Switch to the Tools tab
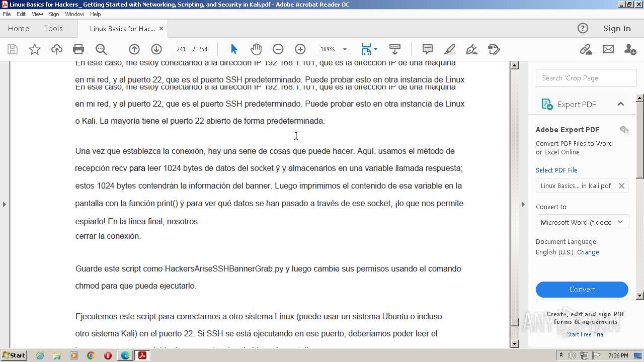 [53, 29]
